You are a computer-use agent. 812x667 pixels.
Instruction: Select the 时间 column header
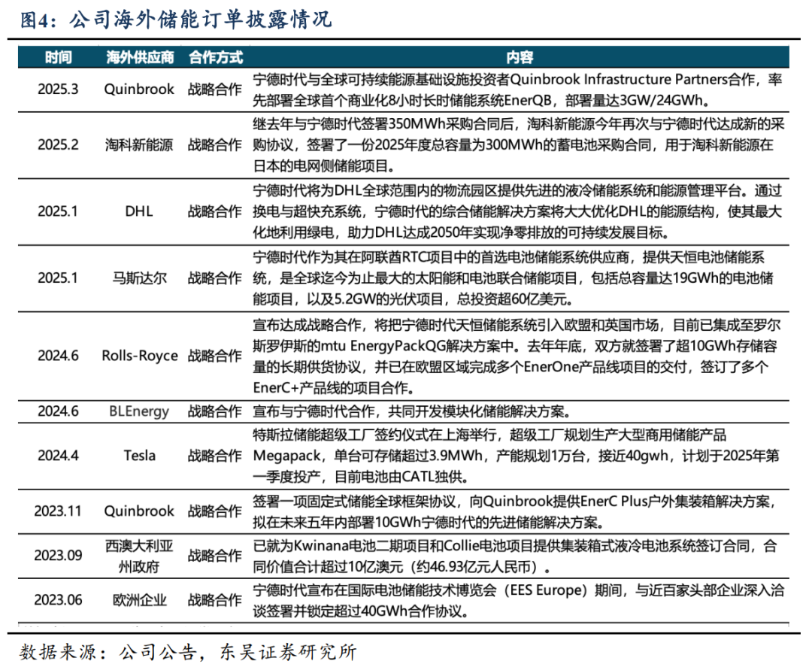pyautogui.click(x=58, y=57)
